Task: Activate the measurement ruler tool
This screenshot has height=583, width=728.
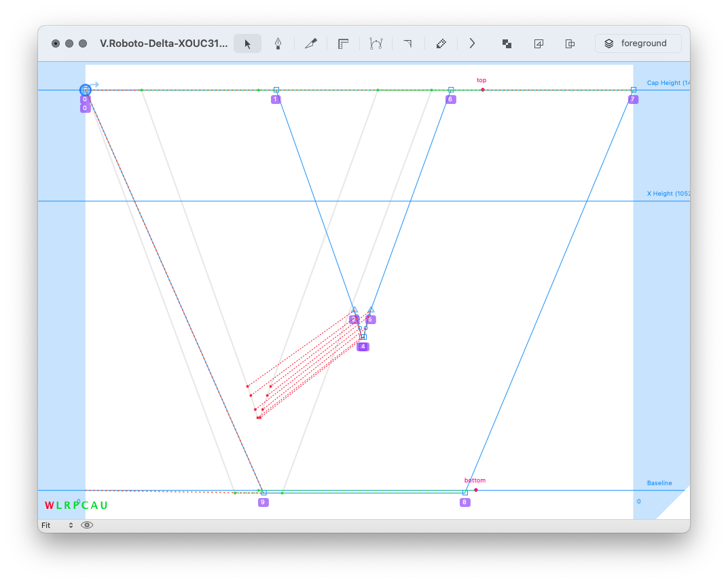Action: click(x=343, y=43)
